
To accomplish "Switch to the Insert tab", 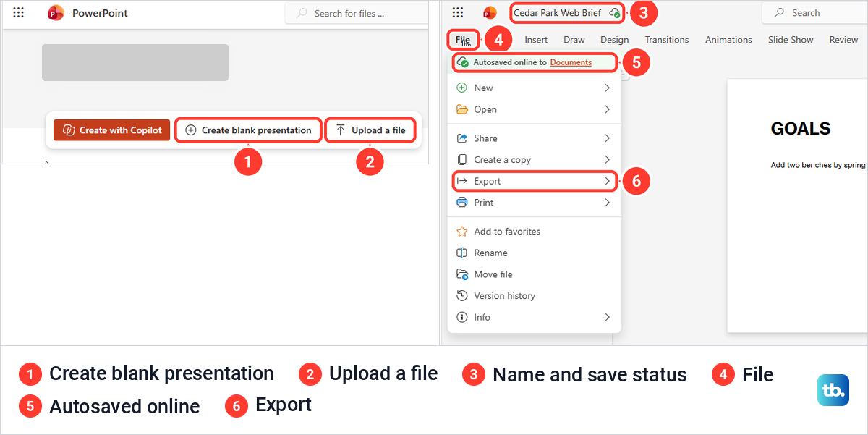I will pos(536,40).
